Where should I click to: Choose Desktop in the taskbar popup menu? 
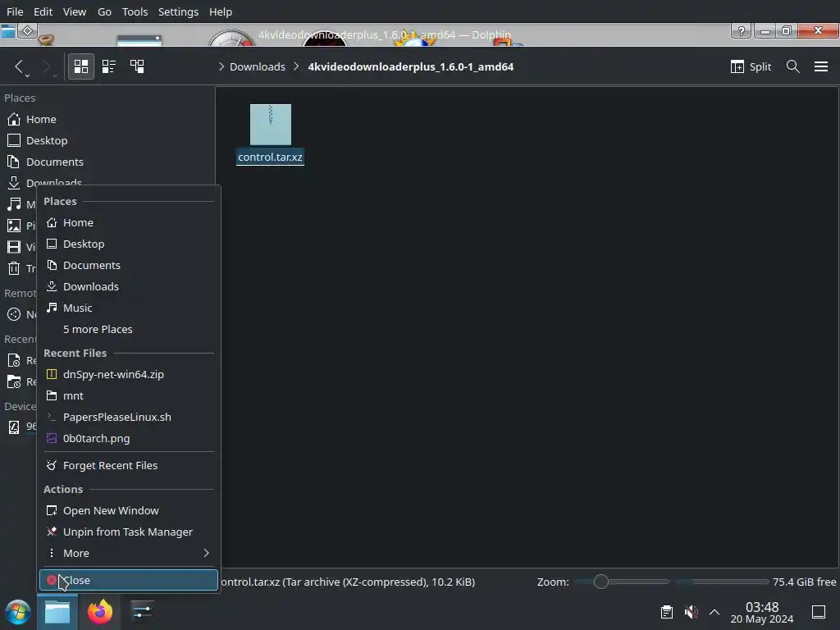point(129,244)
